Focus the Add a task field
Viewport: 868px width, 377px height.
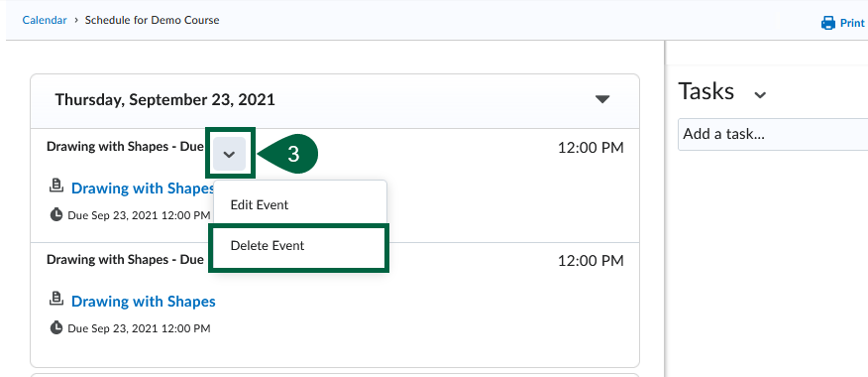tap(773, 134)
